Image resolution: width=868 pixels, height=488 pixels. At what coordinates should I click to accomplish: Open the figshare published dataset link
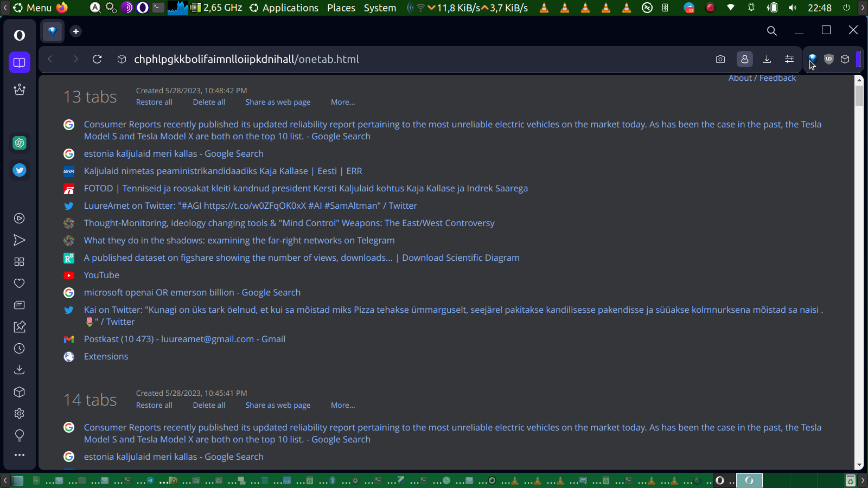click(302, 258)
